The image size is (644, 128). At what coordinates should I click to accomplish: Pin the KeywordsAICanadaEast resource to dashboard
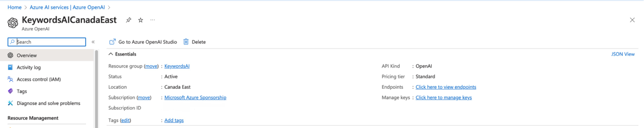point(129,20)
